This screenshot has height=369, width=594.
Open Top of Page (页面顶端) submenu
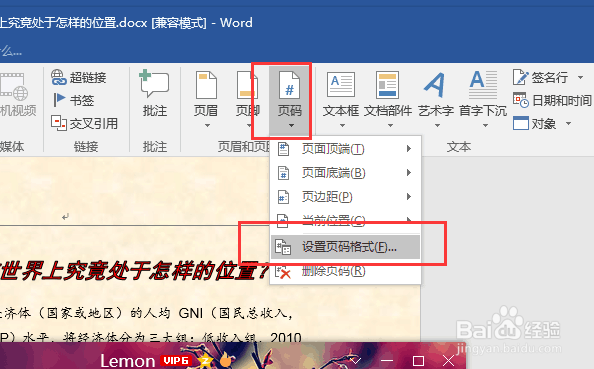[x=345, y=149]
